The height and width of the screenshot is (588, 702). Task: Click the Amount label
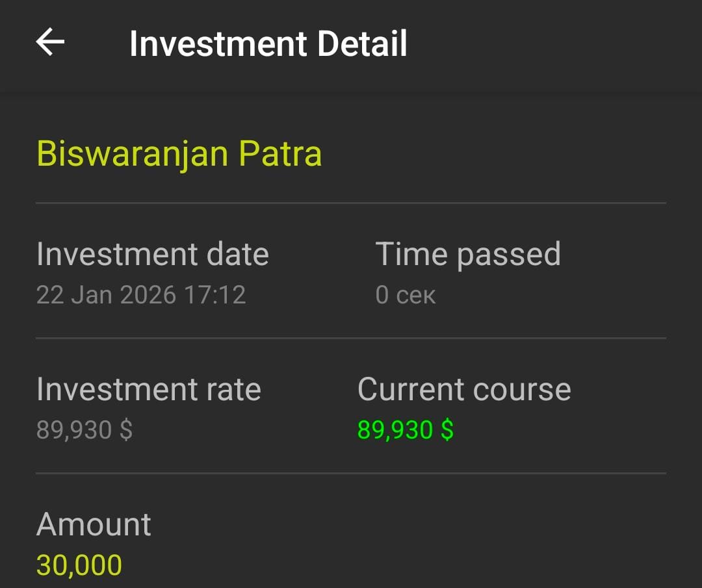point(94,524)
